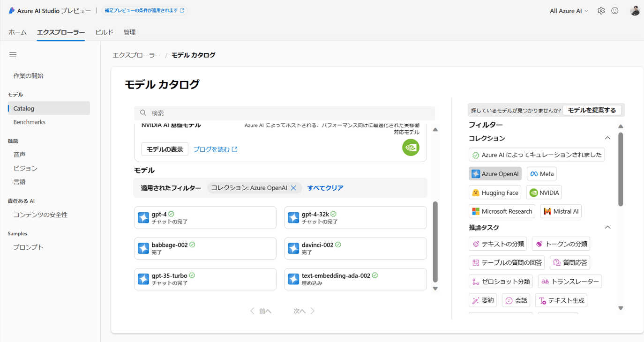The height and width of the screenshot is (342, 644).
Task: Collapse the 推論タスク filter section
Action: 607,227
